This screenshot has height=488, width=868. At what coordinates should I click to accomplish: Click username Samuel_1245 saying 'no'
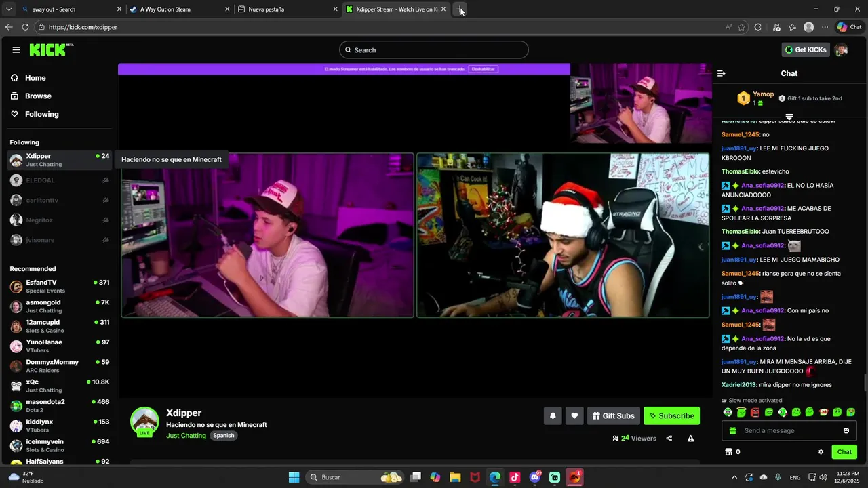741,134
